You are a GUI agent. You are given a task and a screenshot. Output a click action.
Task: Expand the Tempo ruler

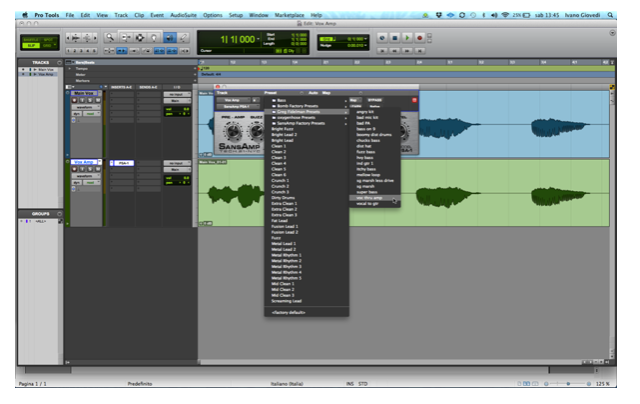(70, 69)
